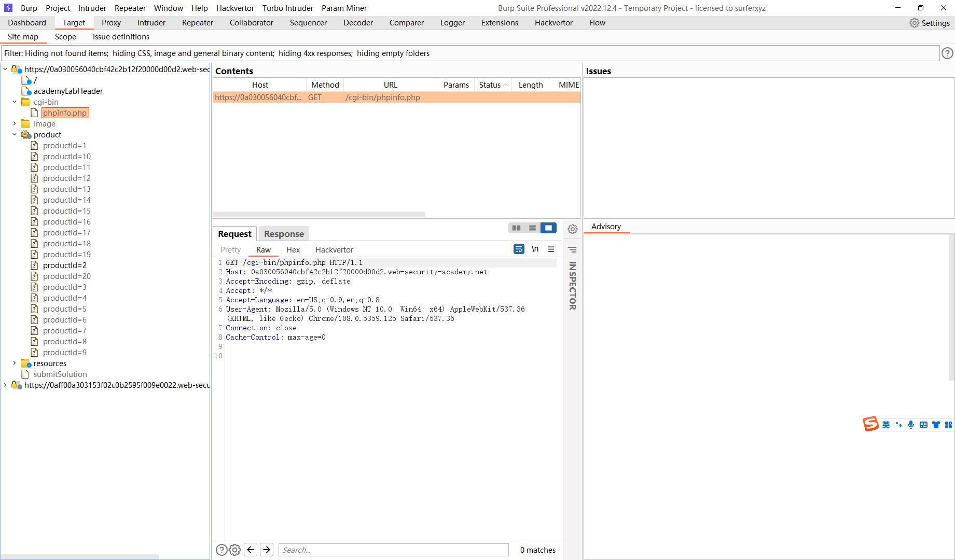The image size is (955, 560).
Task: Sort contents by Host column header
Action: (x=260, y=85)
